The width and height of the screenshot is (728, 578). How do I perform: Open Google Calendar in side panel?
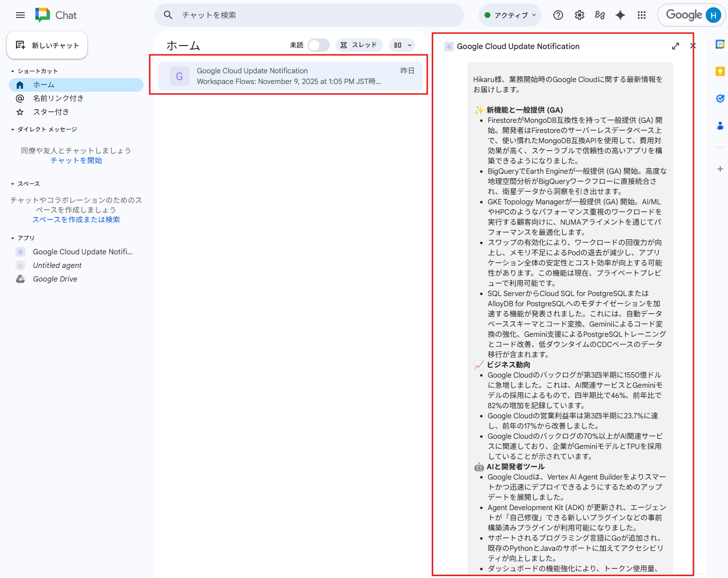click(x=720, y=45)
